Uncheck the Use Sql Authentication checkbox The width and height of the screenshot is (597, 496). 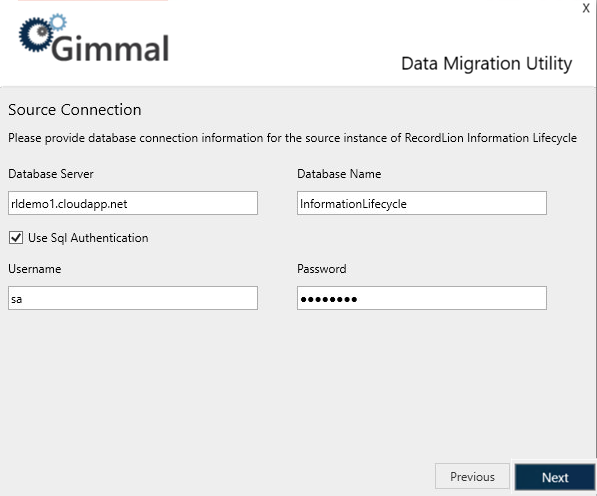click(x=16, y=238)
